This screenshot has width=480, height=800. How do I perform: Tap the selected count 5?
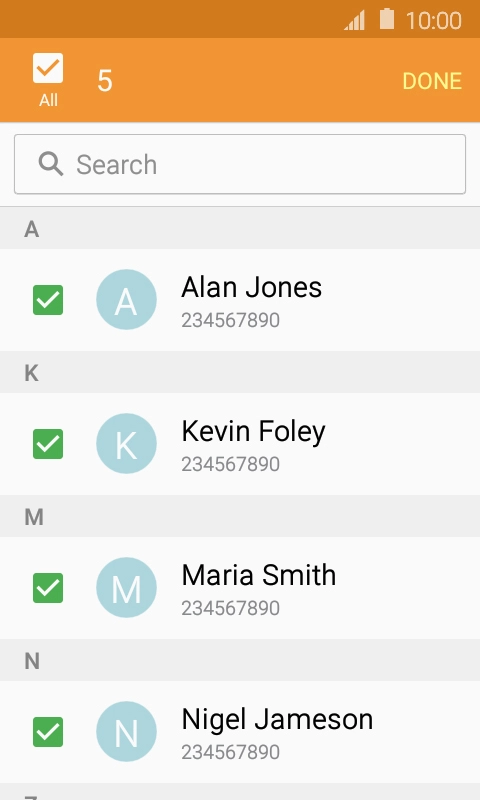(105, 81)
